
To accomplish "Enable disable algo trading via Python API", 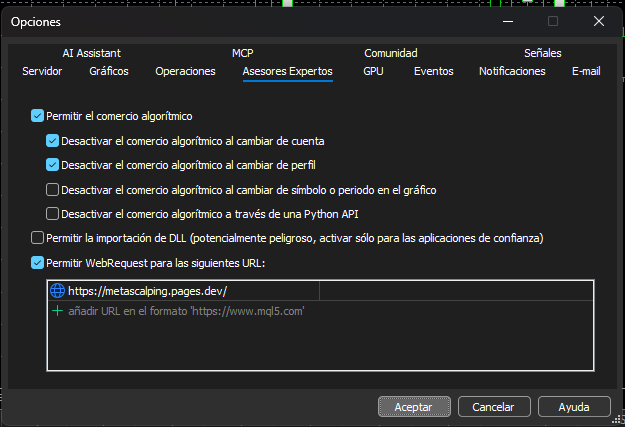I will (x=52, y=214).
